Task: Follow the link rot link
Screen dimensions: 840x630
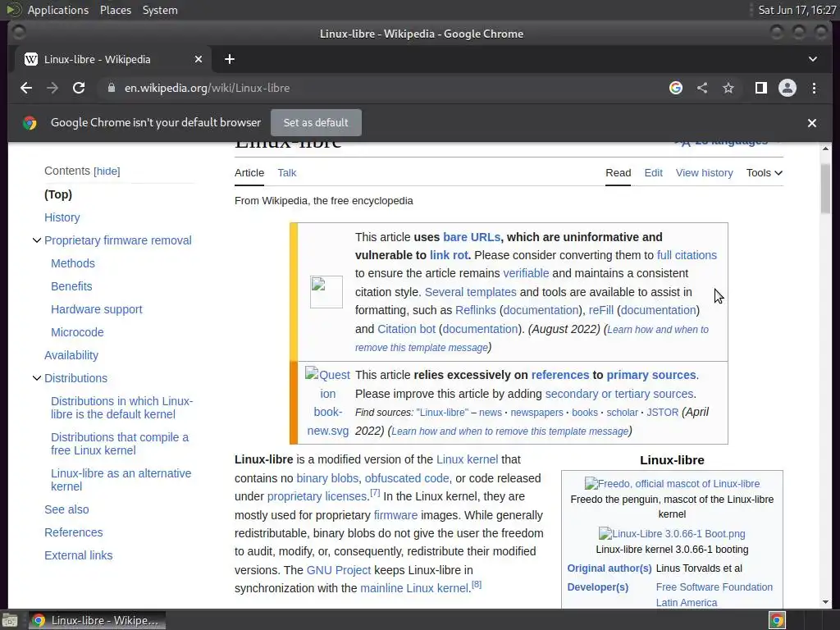Action: pos(449,256)
